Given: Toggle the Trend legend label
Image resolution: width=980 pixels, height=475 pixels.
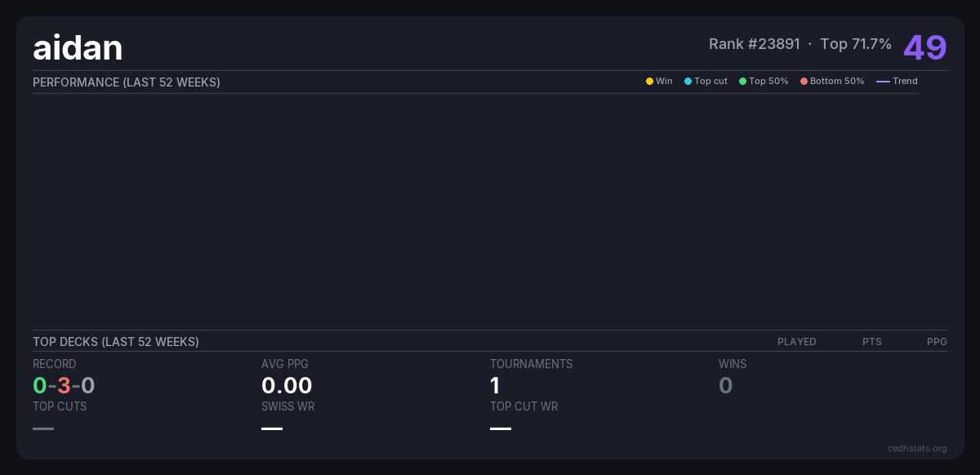Looking at the screenshot, I should (x=905, y=82).
